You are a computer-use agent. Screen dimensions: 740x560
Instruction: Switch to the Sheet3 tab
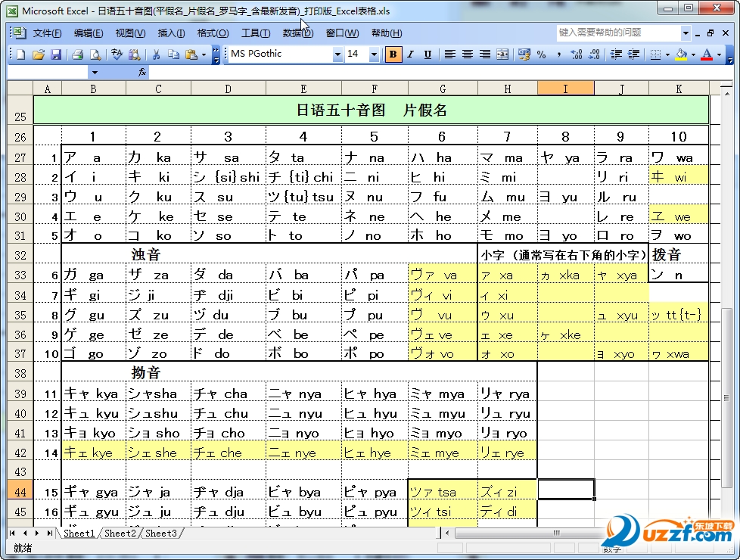(161, 533)
